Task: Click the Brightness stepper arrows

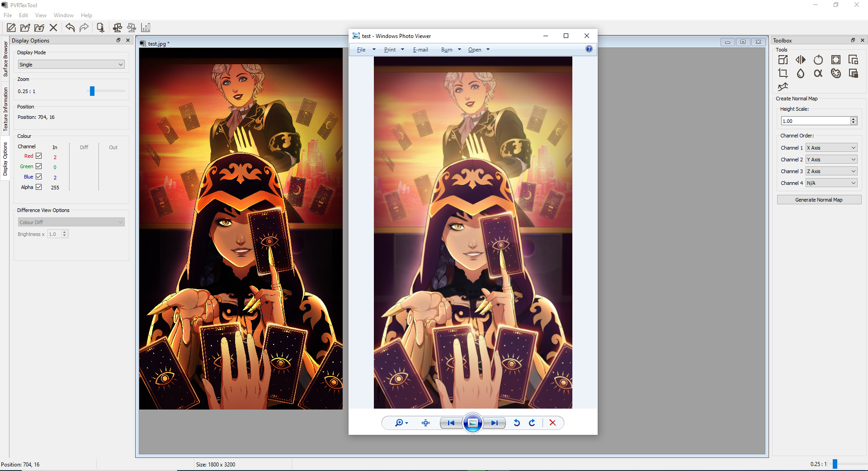Action: (65, 234)
